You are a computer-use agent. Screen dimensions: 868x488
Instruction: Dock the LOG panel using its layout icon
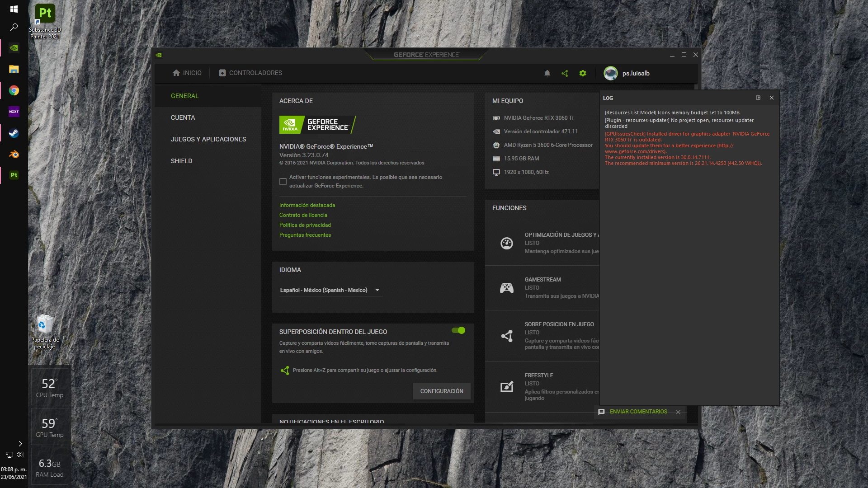click(758, 98)
